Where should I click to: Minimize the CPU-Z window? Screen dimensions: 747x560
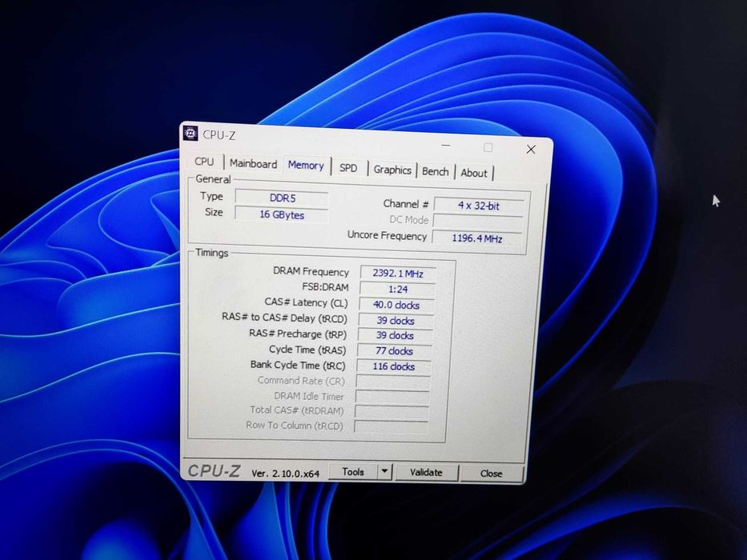446,146
